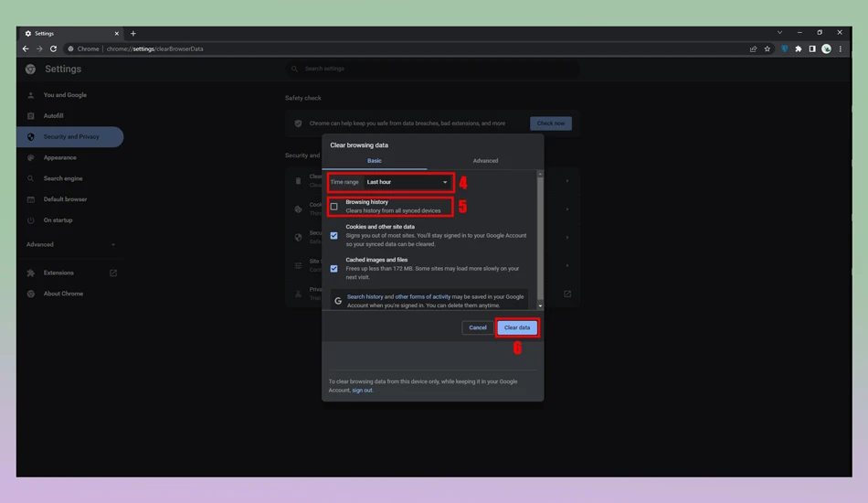Viewport: 868px width, 503px height.
Task: Click the sign out link
Action: tap(362, 390)
